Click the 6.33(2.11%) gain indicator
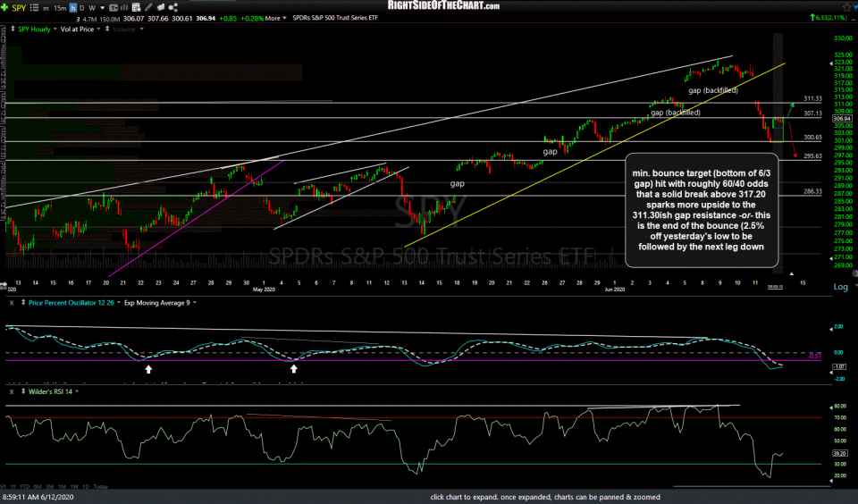Image resolution: width=858 pixels, height=504 pixels. tap(829, 18)
